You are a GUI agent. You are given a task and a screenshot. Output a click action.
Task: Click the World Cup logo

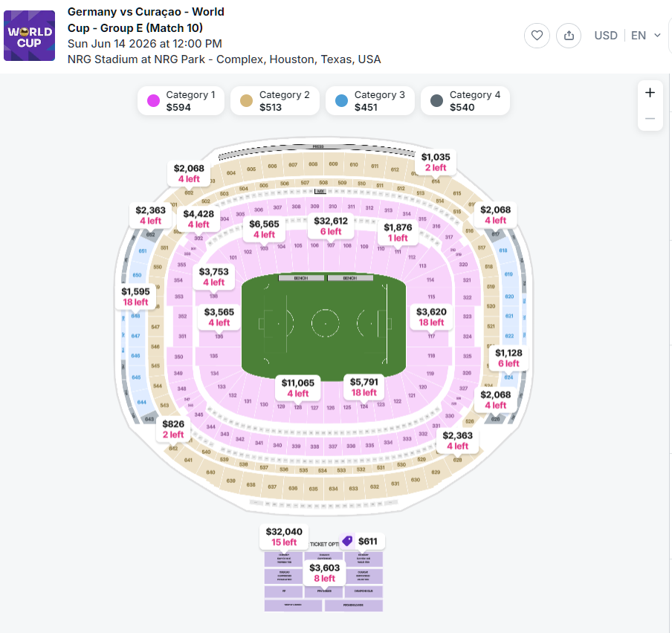[x=29, y=36]
